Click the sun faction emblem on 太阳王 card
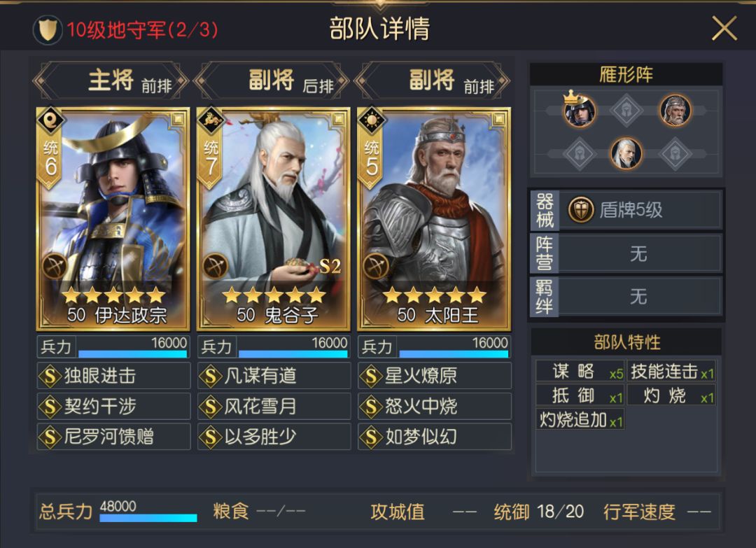 (371, 120)
